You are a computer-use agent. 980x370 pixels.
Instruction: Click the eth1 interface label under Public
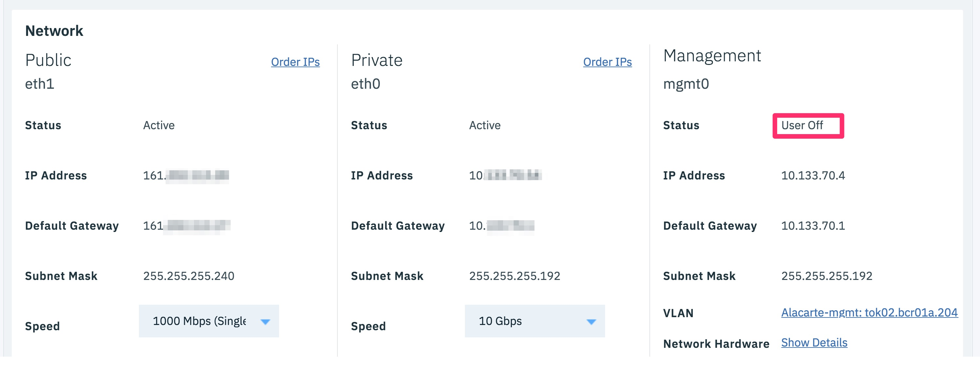[39, 84]
